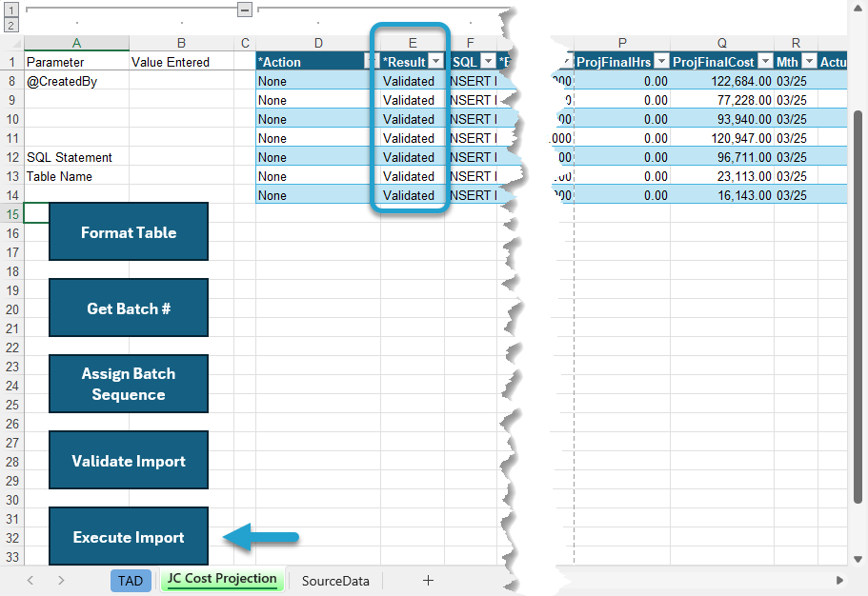Click the scroll down arrow
This screenshot has height=596, width=868.
pyautogui.click(x=858, y=559)
